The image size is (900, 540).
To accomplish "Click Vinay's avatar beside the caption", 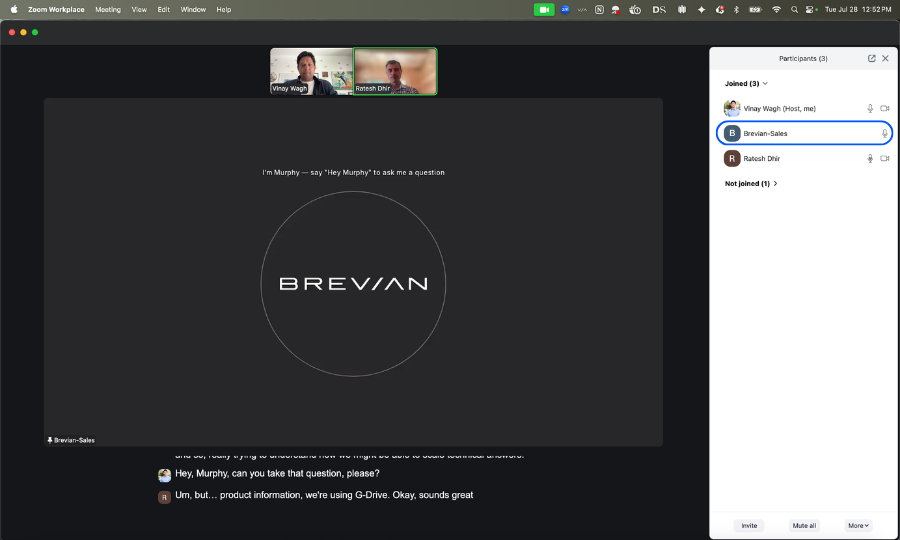I will [x=164, y=475].
